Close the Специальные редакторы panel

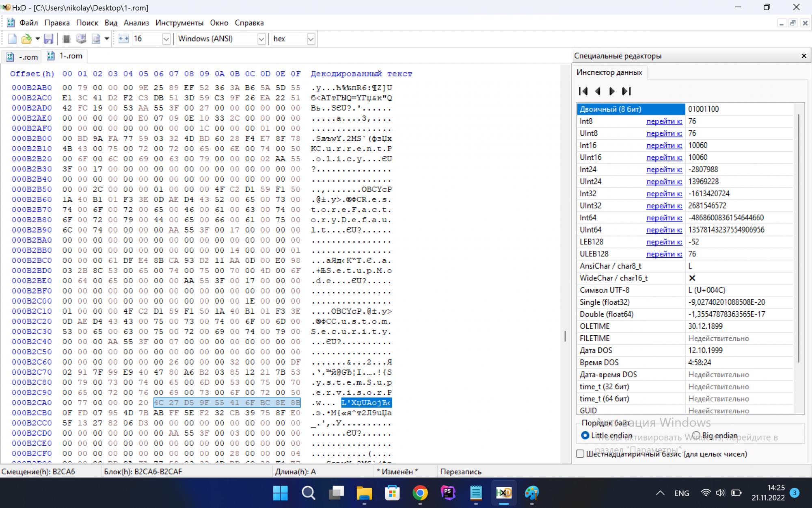click(803, 56)
